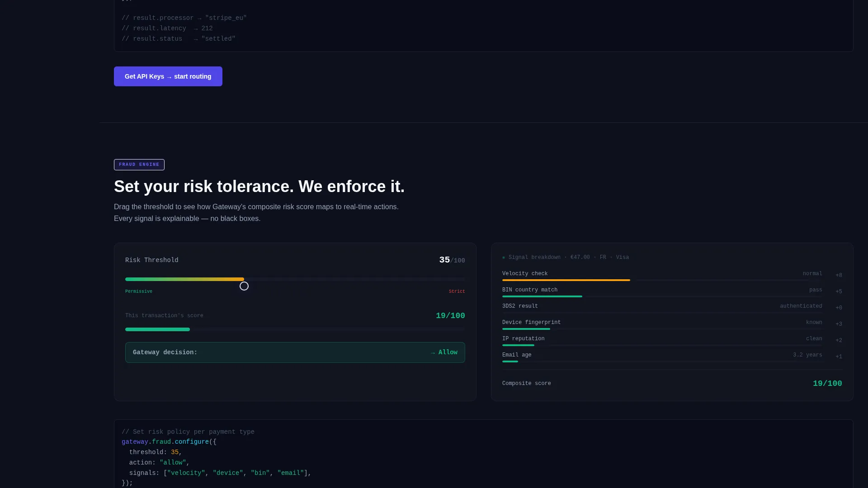Click the Gateway decision Allow box
Viewport: 868px width, 488px height.
295,352
